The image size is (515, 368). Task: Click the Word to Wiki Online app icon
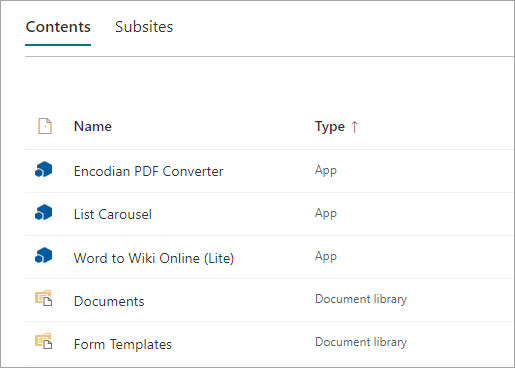[x=44, y=255]
